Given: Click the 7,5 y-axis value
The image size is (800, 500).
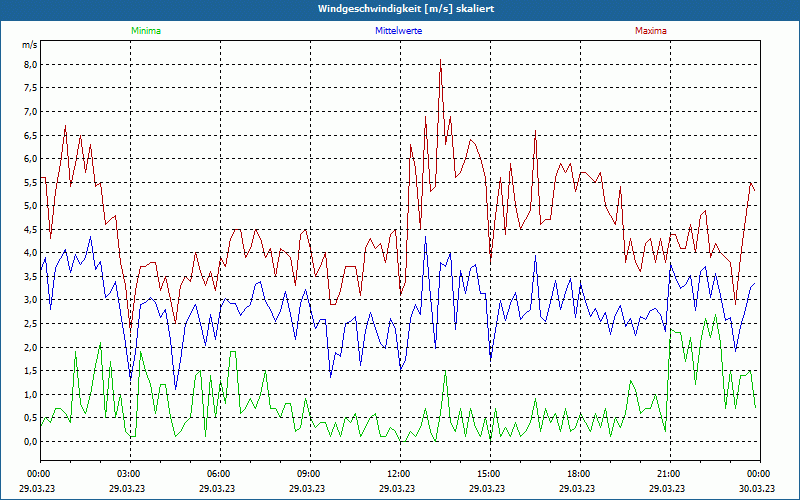Looking at the screenshot, I should (31, 88).
